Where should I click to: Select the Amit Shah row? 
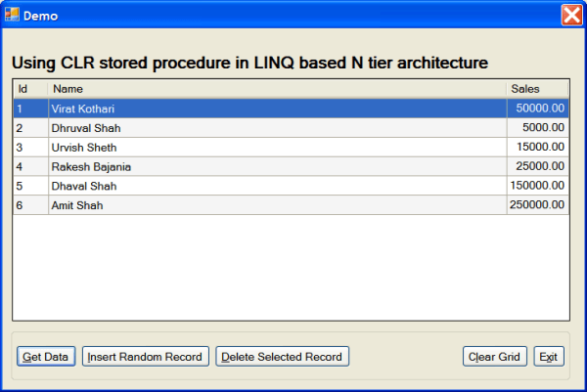tap(291, 205)
